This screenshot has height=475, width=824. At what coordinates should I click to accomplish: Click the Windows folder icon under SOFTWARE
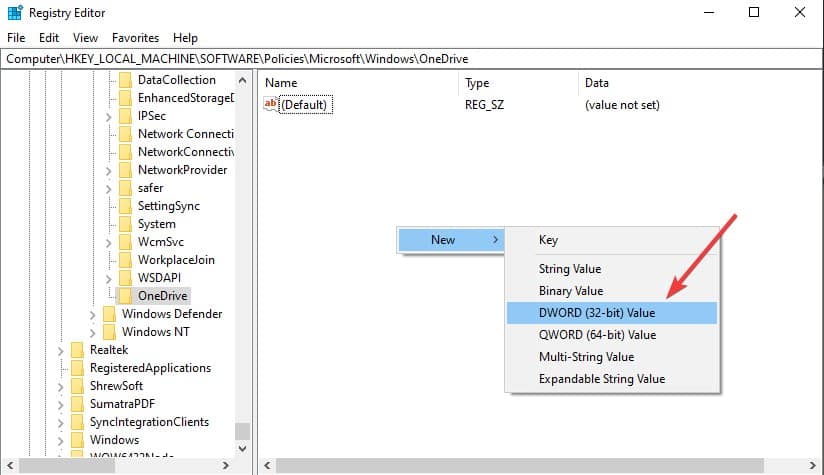click(77, 439)
